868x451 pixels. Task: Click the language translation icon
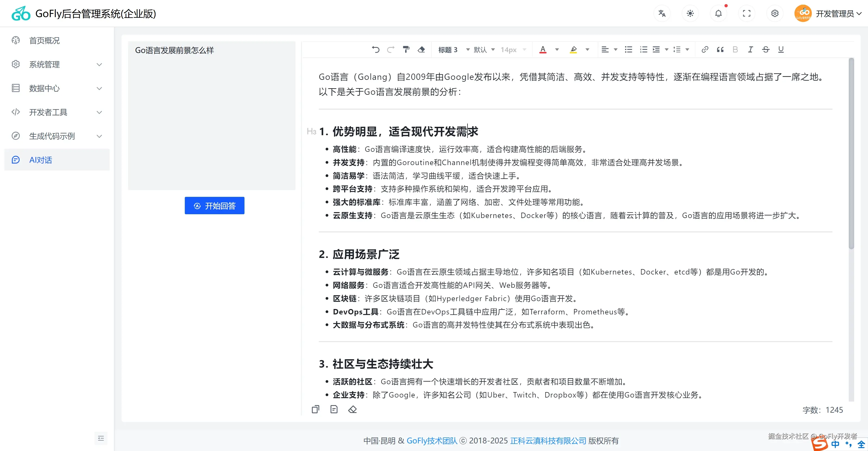click(x=662, y=14)
